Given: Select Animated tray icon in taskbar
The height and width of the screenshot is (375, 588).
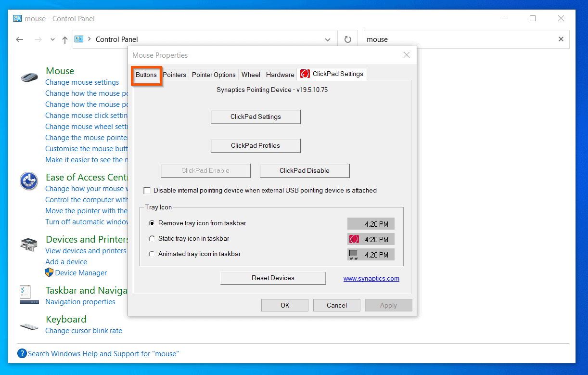Looking at the screenshot, I should (x=152, y=254).
